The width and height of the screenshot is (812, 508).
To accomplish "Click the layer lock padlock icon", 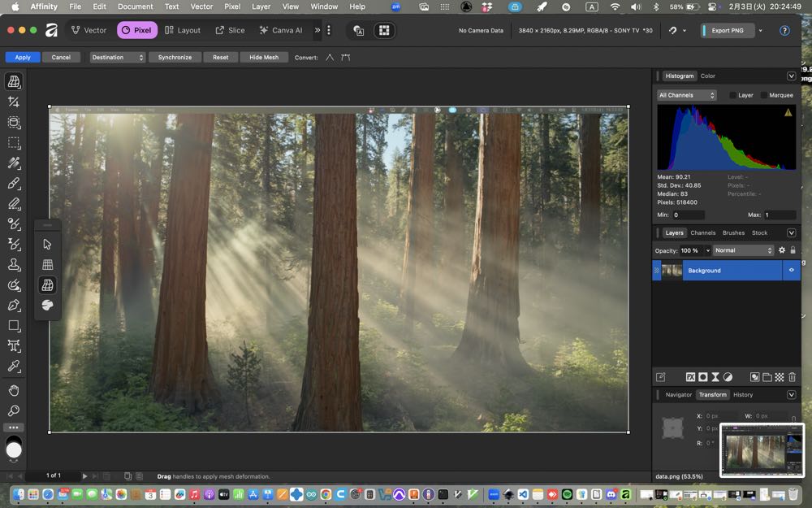I will [793, 250].
